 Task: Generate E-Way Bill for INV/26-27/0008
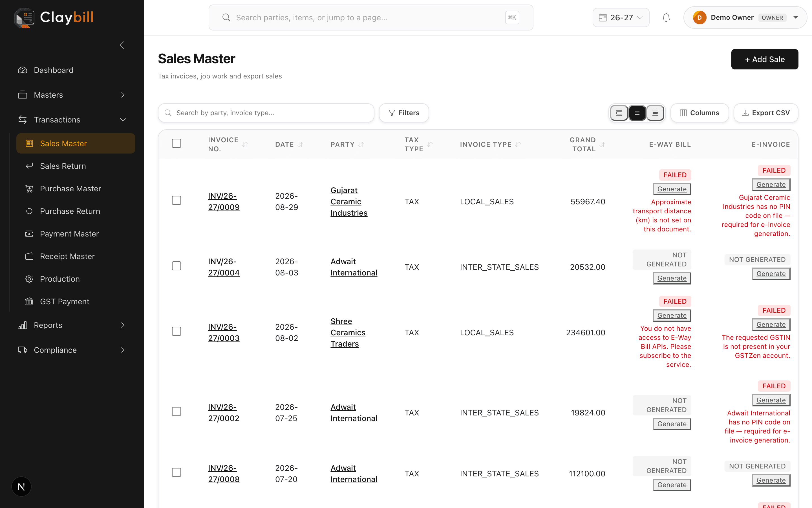point(672,485)
